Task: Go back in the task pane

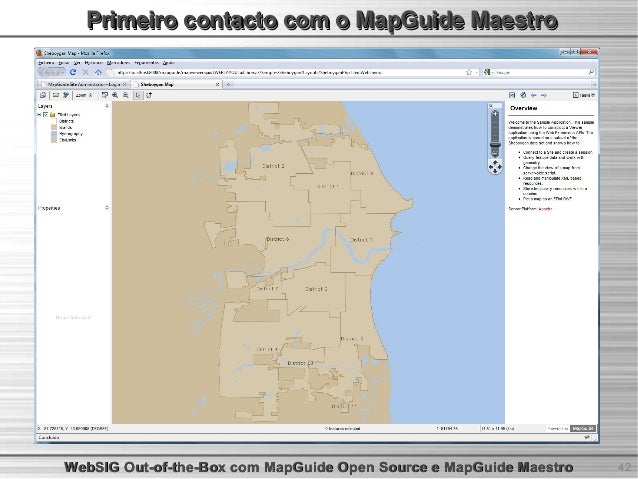Action: [x=533, y=95]
